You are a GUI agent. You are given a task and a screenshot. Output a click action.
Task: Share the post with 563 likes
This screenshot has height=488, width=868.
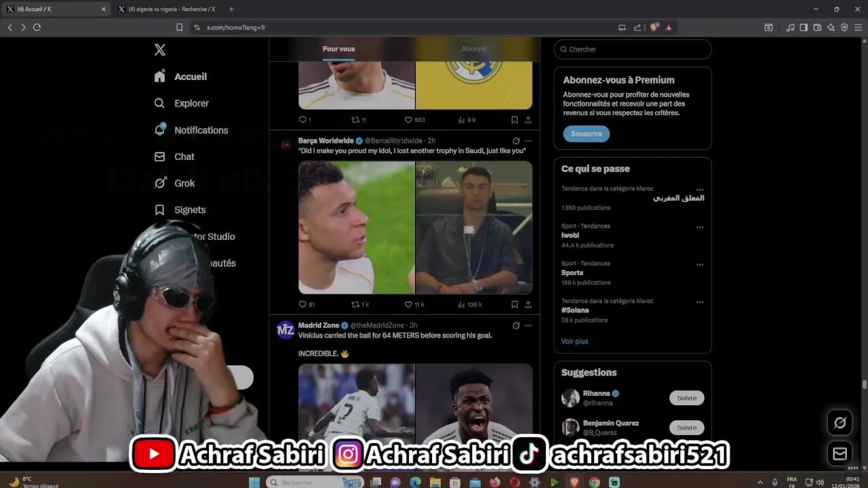pyautogui.click(x=528, y=120)
